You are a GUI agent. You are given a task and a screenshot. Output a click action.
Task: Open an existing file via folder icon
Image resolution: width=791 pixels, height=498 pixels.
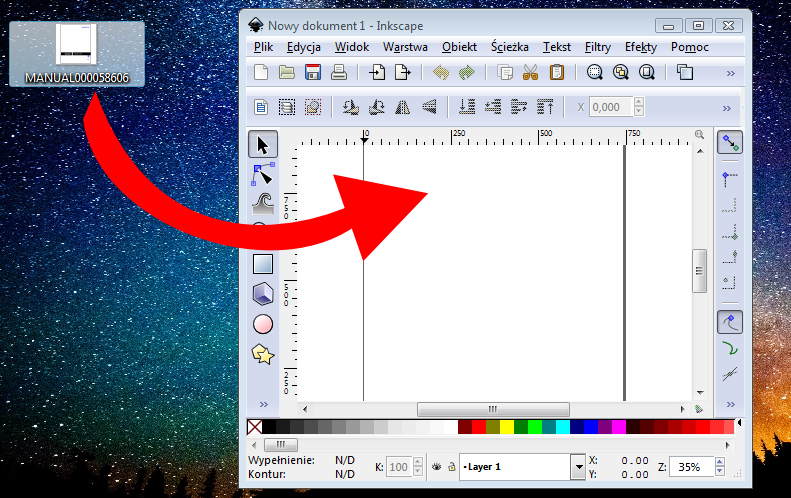pyautogui.click(x=287, y=72)
